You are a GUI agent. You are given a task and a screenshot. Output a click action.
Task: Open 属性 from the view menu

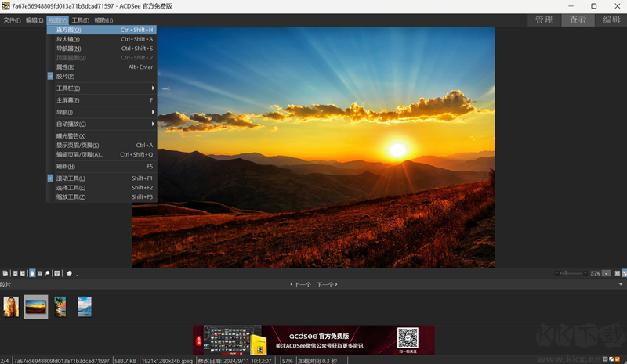102,67
